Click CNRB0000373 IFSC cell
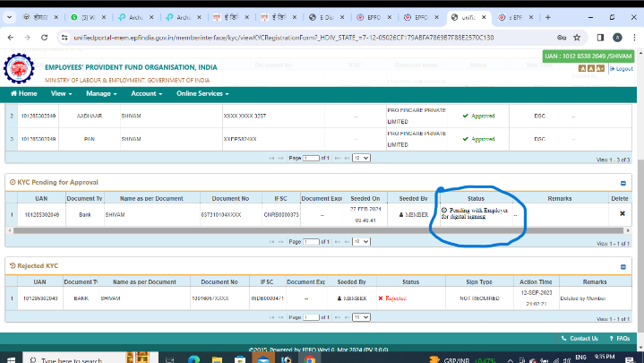This screenshot has height=363, width=644. pyautogui.click(x=281, y=214)
